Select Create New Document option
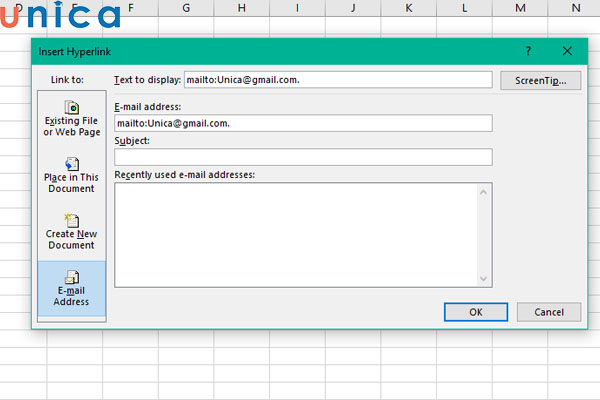Screen dimensions: 600x400 72,232
